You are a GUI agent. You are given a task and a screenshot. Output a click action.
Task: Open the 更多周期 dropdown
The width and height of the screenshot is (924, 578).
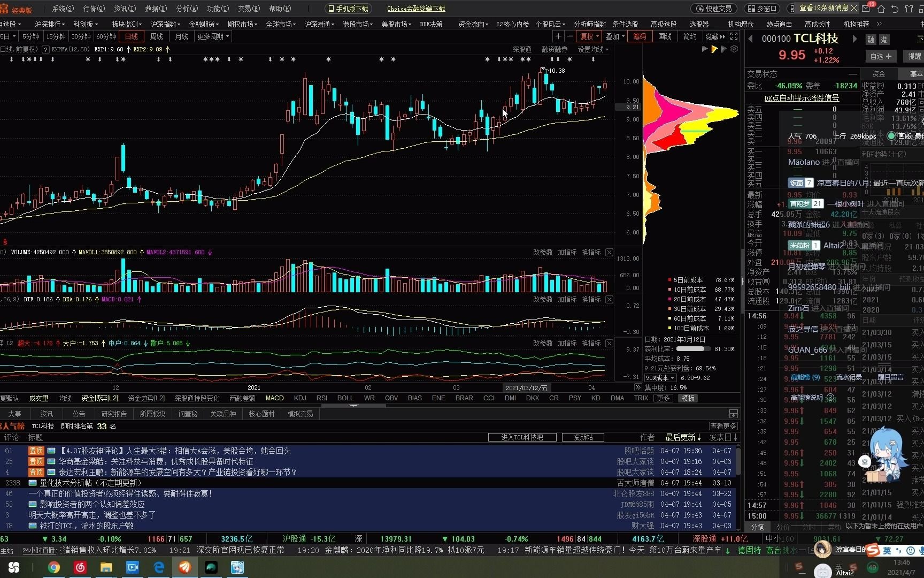click(x=213, y=36)
